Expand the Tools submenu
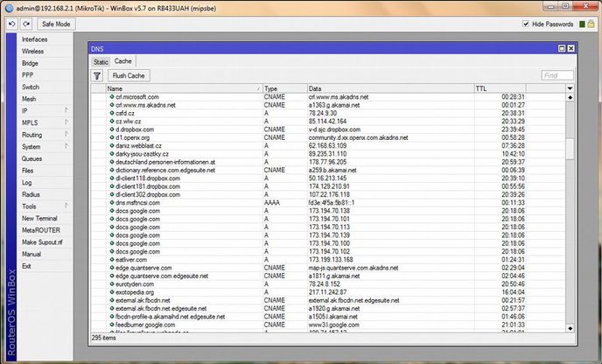The width and height of the screenshot is (602, 364). (x=45, y=206)
